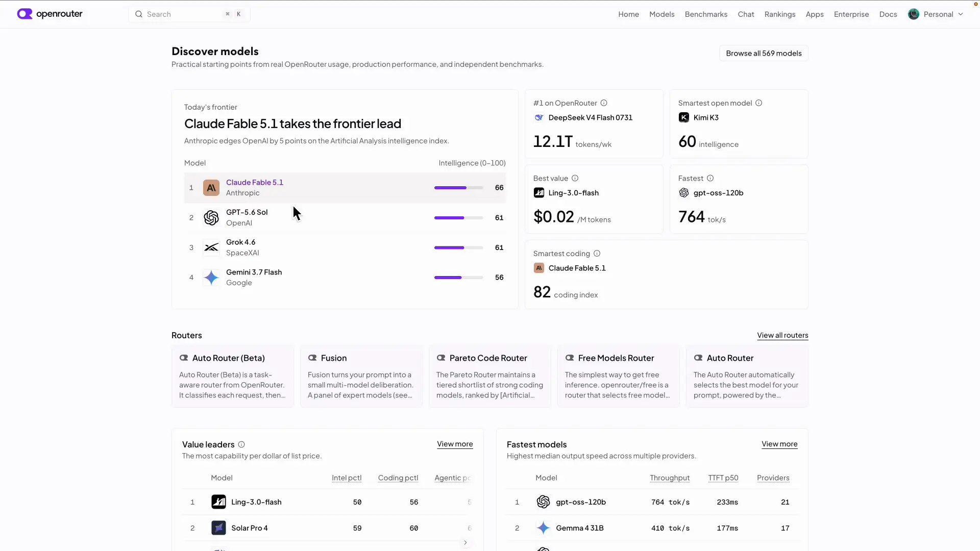Open the info icon next to Smartest open model
980x551 pixels.
tap(759, 103)
